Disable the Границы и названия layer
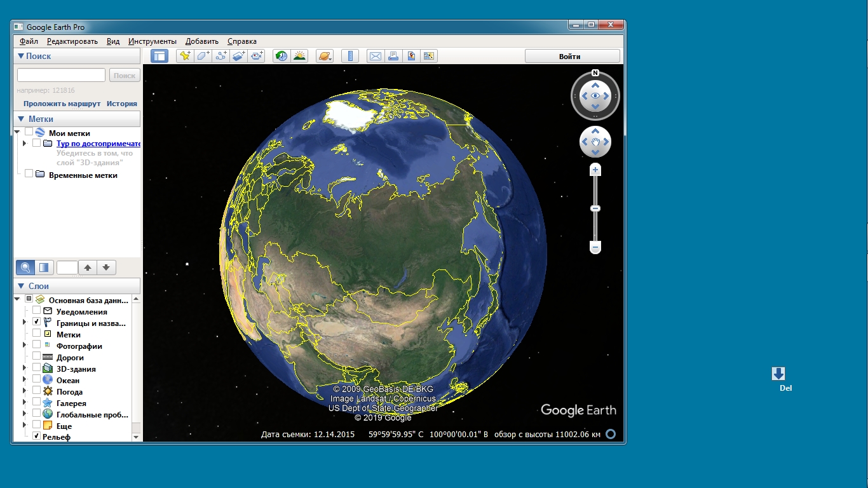Screen dimensions: 868x488 (36, 322)
